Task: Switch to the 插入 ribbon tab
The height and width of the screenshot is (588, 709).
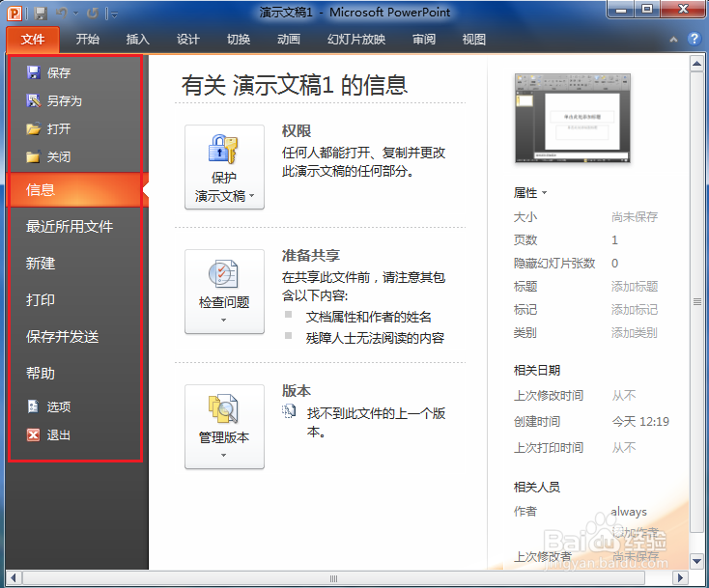Action: click(138, 40)
